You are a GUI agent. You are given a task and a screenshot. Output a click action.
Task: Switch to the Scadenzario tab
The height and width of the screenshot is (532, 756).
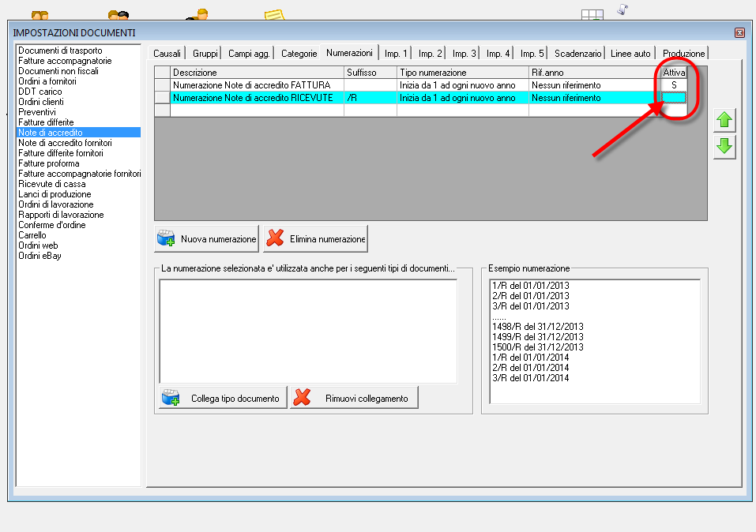pyautogui.click(x=577, y=54)
